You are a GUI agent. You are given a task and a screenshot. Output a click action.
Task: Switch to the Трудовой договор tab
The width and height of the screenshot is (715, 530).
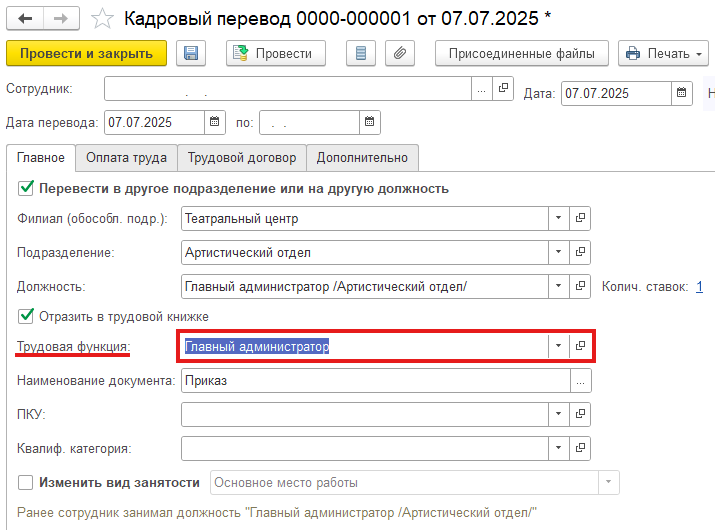242,158
